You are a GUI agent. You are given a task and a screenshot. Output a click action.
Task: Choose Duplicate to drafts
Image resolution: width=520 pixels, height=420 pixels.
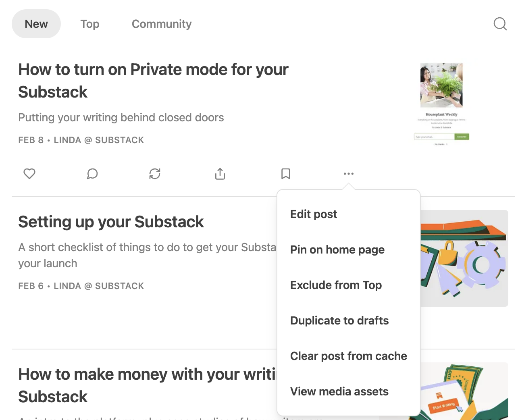(339, 320)
